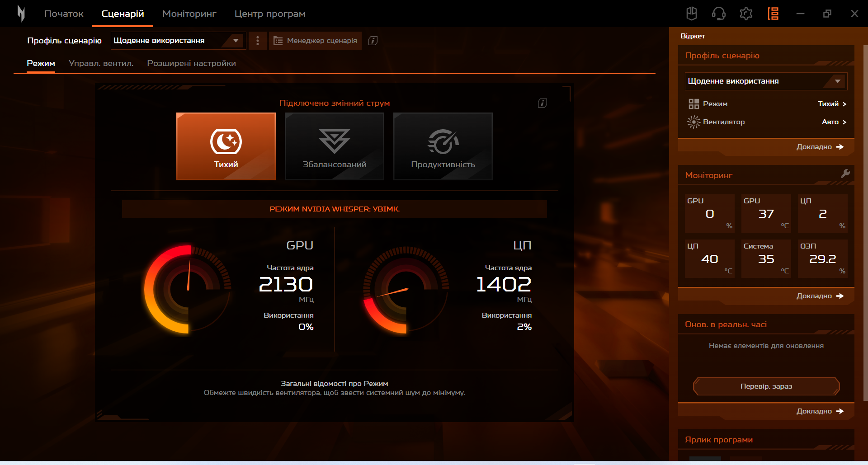Click the Менеджер сценарія button
The height and width of the screenshot is (465, 868).
pos(315,41)
